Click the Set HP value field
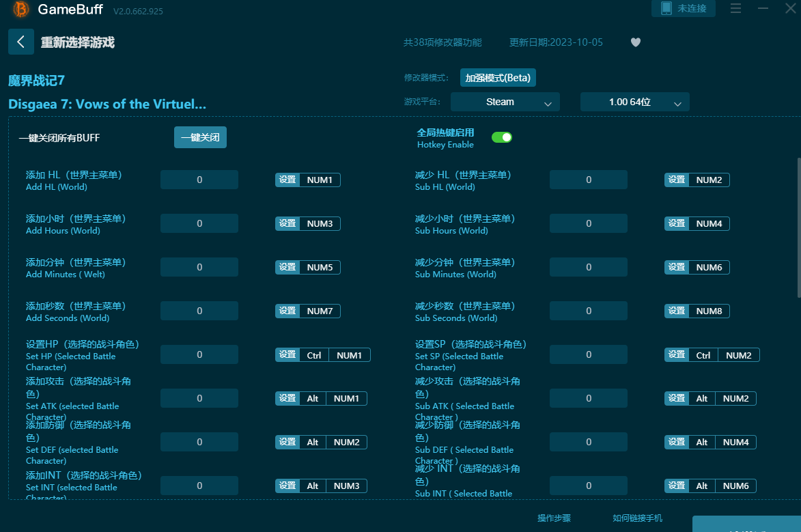 (199, 354)
